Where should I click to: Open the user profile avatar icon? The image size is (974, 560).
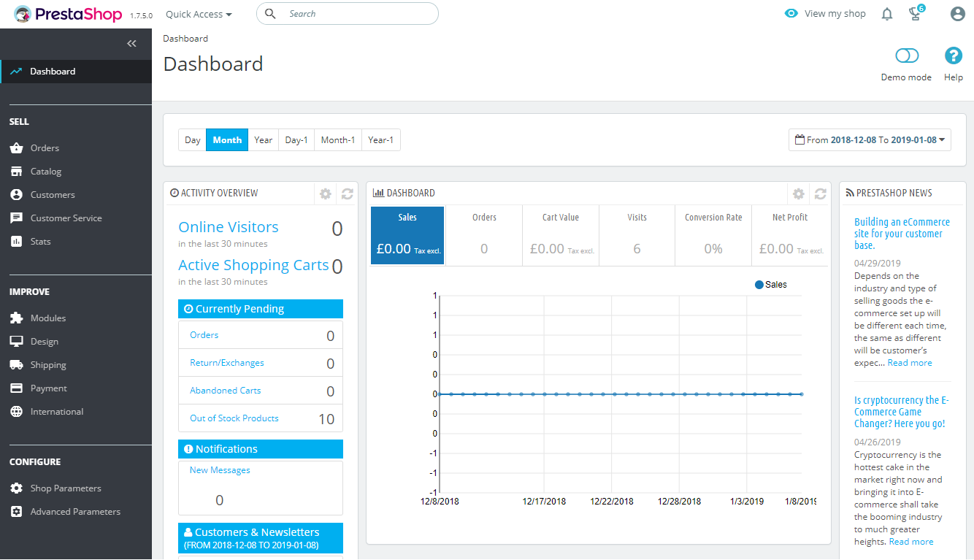click(958, 14)
